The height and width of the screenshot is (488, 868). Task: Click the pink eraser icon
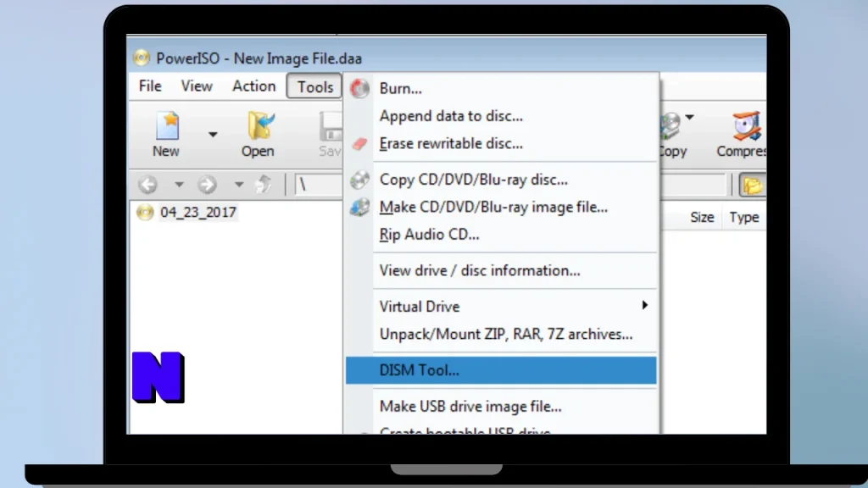tap(359, 144)
